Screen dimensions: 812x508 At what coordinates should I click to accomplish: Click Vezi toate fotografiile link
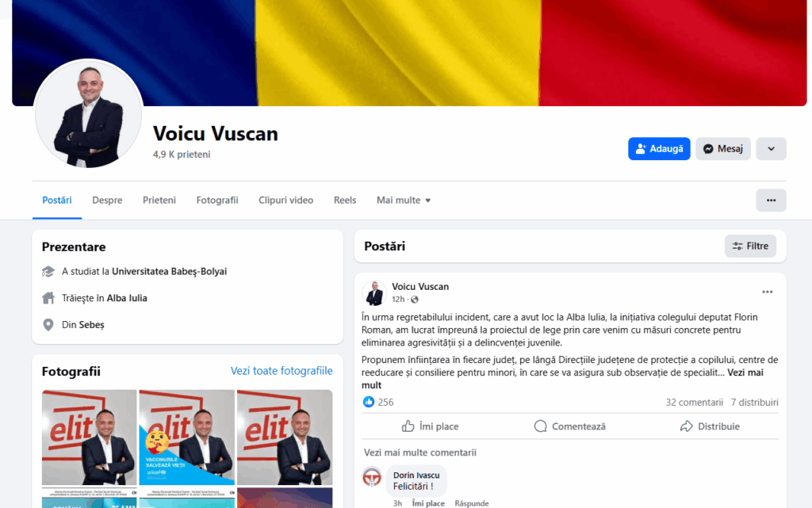coord(282,371)
